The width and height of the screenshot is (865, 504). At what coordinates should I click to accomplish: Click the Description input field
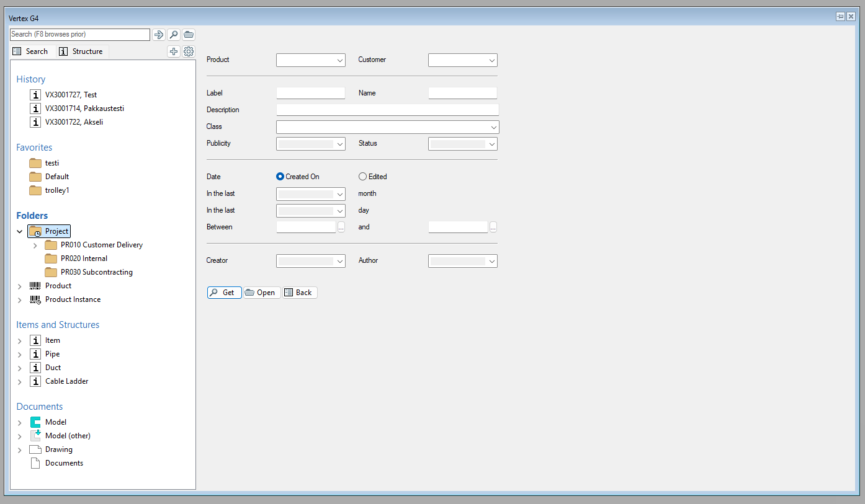point(387,110)
